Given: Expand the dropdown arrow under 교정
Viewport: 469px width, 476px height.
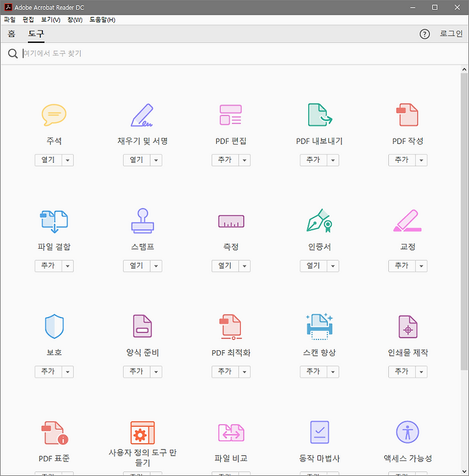Looking at the screenshot, I should [421, 266].
